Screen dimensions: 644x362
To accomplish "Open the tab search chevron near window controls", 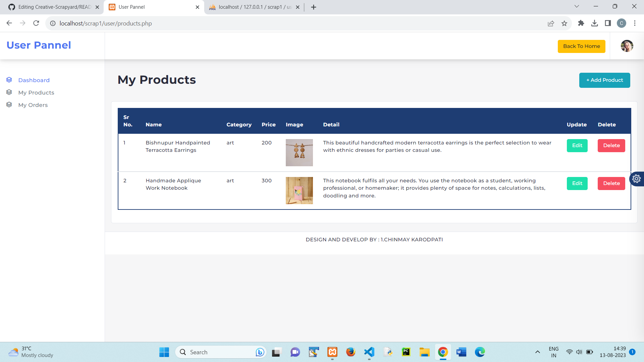I will pyautogui.click(x=576, y=6).
